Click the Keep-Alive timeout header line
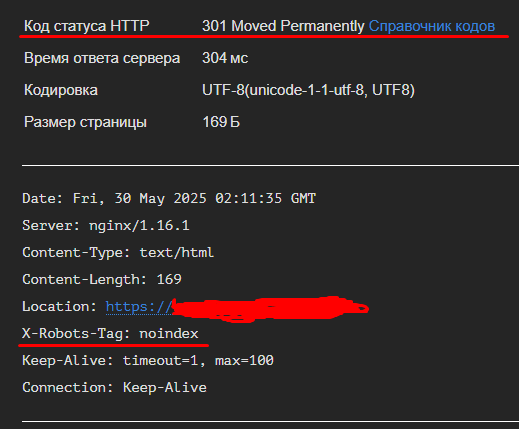519x429 pixels. pyautogui.click(x=148, y=361)
